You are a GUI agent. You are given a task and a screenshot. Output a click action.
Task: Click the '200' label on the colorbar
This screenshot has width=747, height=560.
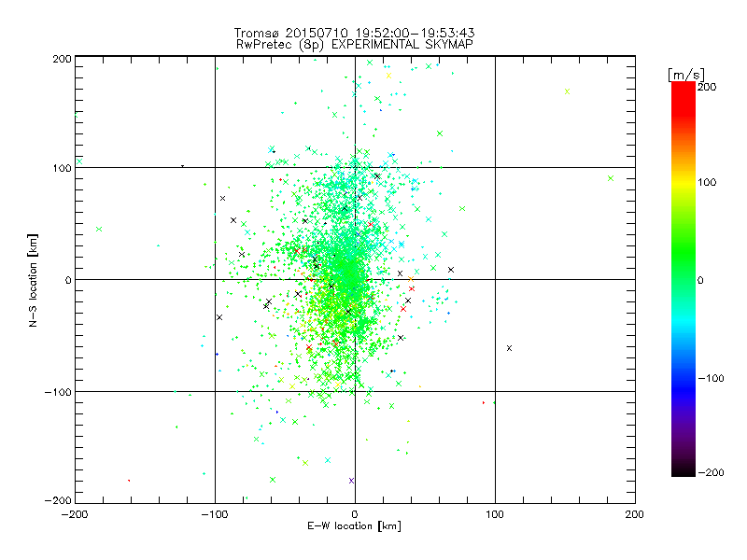[x=707, y=87]
